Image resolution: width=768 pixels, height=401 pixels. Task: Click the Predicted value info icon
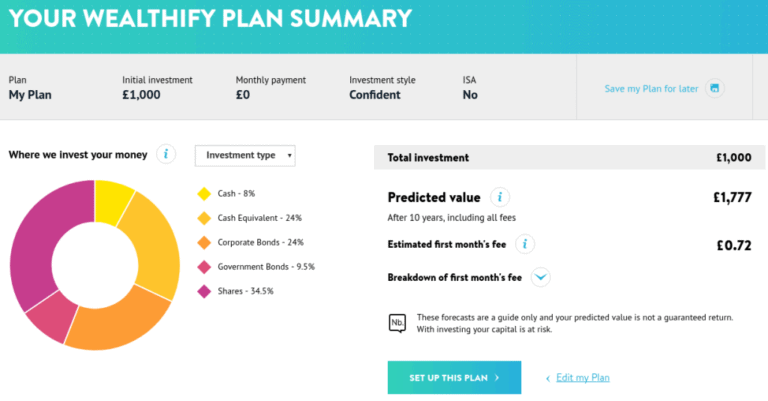point(500,197)
